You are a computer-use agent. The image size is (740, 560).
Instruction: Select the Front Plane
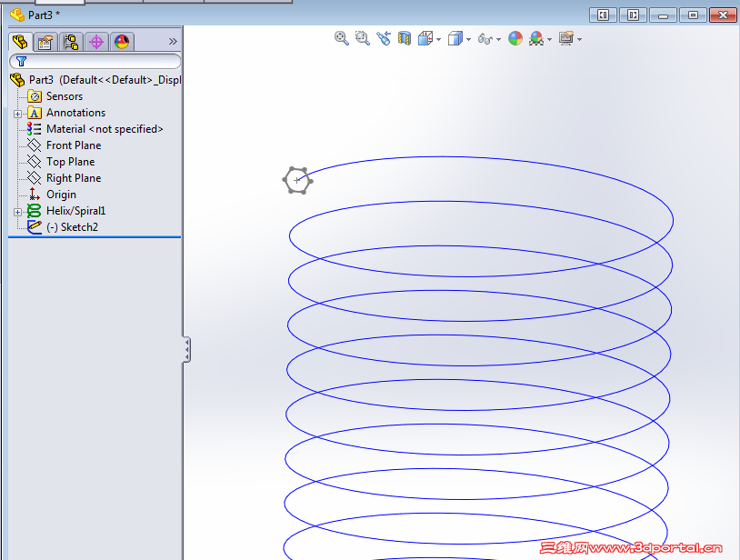pyautogui.click(x=74, y=145)
